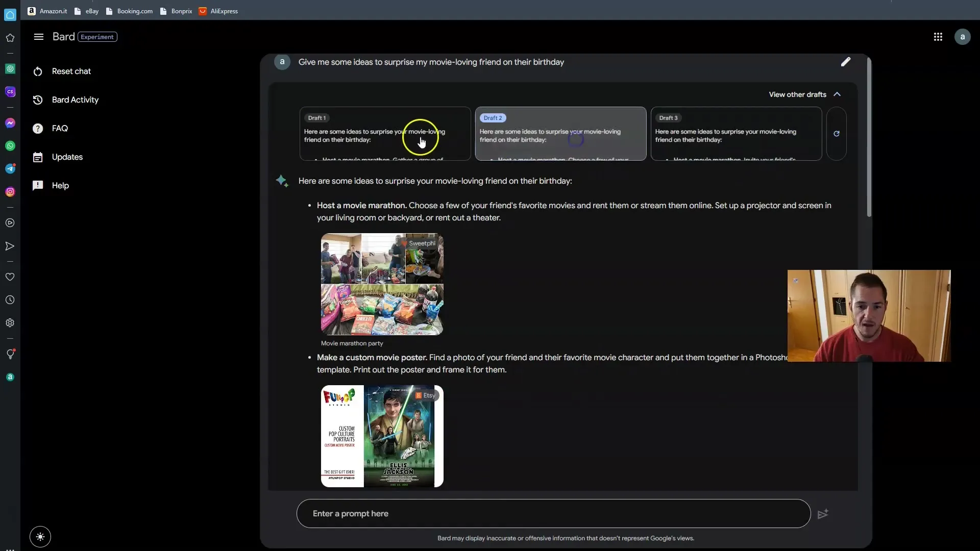Click the Help icon in sidebar

tap(37, 185)
